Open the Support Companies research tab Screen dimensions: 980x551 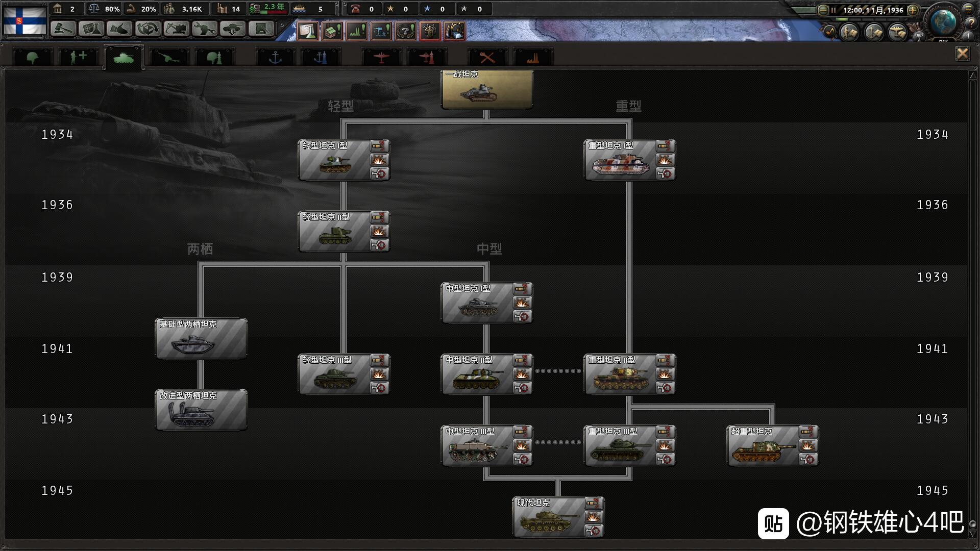[78, 57]
